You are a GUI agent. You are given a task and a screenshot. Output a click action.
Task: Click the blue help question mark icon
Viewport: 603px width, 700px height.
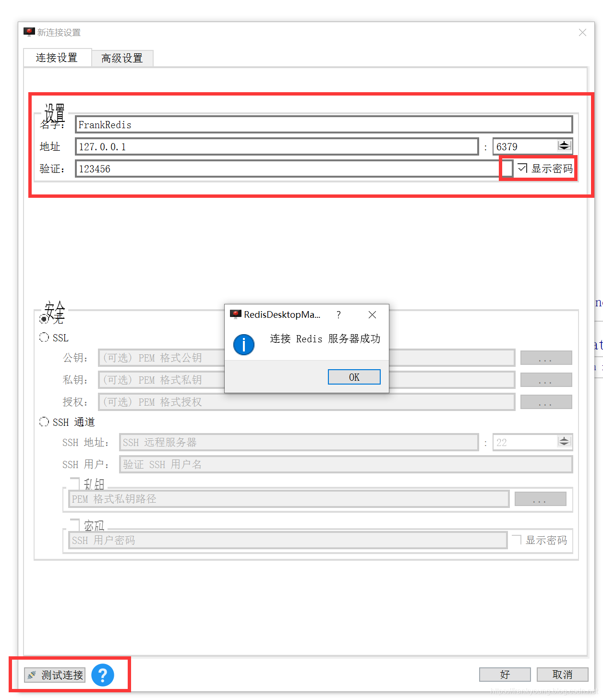coord(103,675)
